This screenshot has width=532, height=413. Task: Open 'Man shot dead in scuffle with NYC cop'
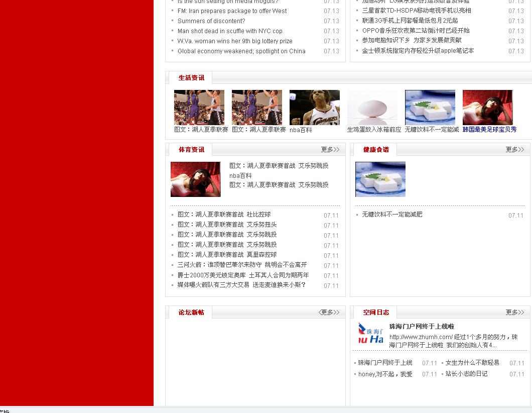(x=230, y=31)
